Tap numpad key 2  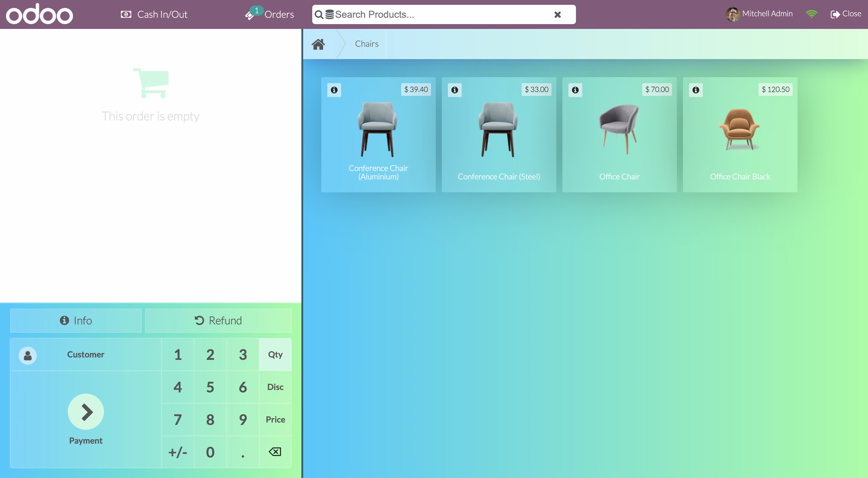tap(210, 355)
